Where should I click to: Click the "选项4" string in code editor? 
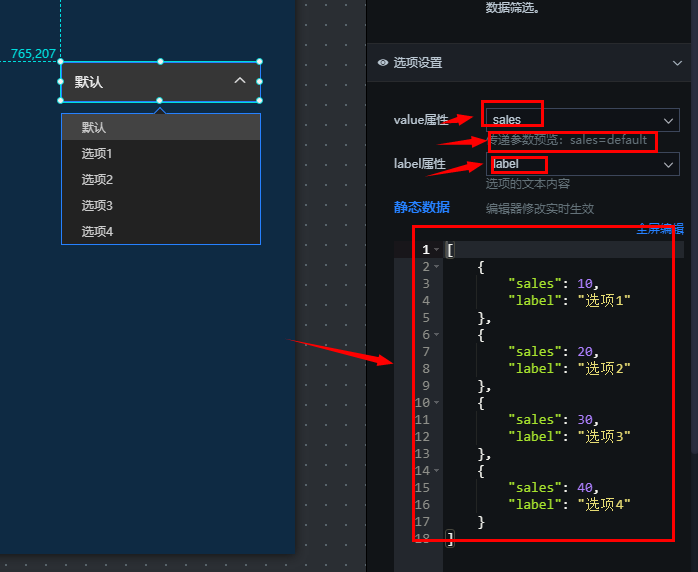tap(604, 505)
